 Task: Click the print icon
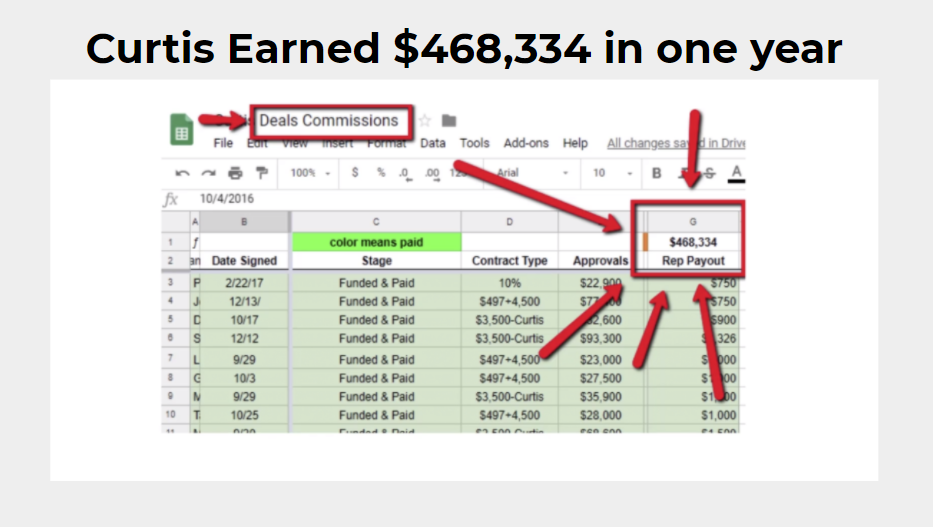[235, 173]
